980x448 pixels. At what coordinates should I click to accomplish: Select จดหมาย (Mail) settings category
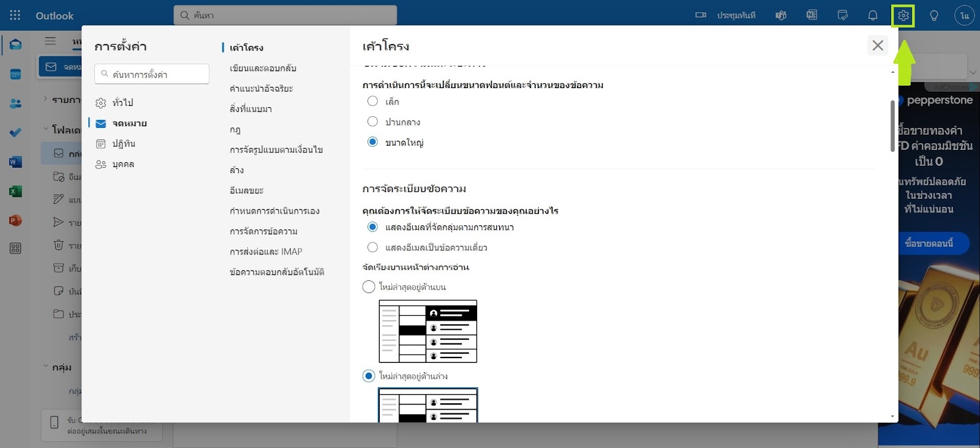(x=129, y=123)
